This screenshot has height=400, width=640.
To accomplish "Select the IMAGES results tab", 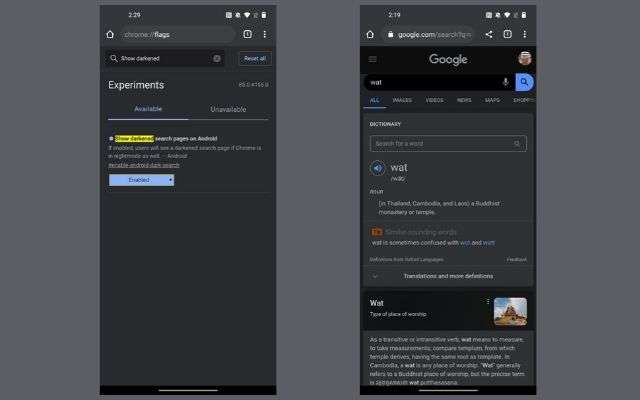I will [402, 100].
